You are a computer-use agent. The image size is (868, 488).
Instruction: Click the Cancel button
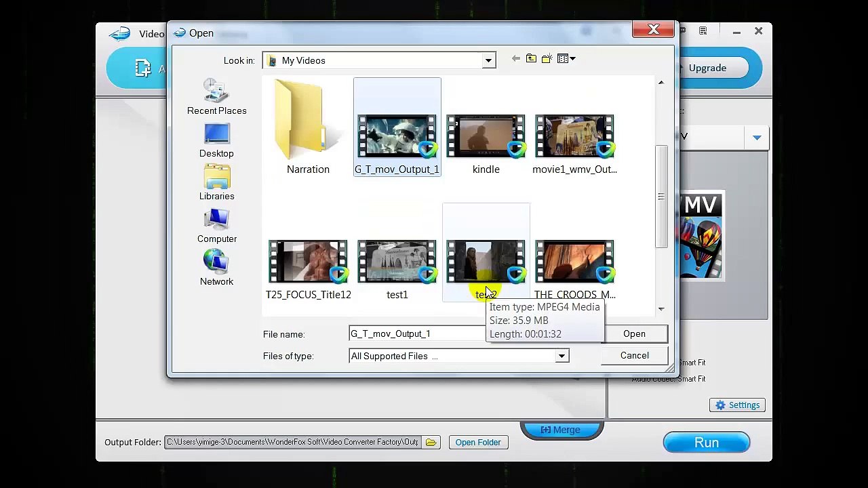click(634, 356)
